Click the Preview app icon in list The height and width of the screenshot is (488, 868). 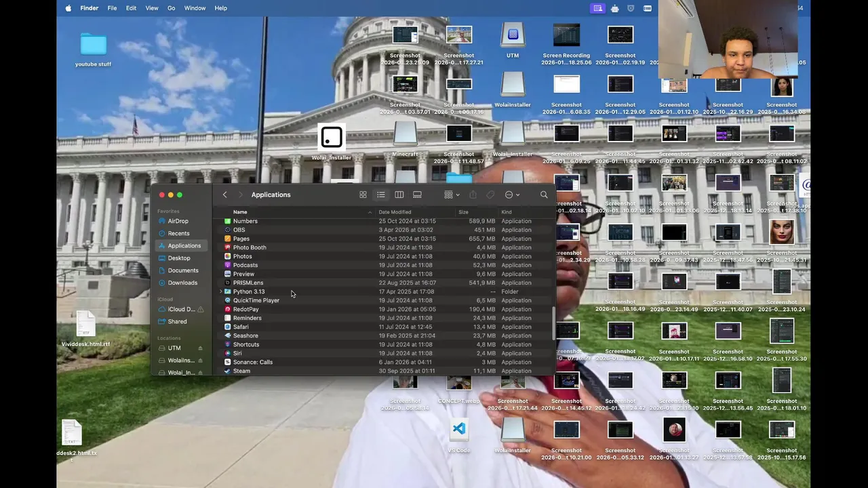228,274
